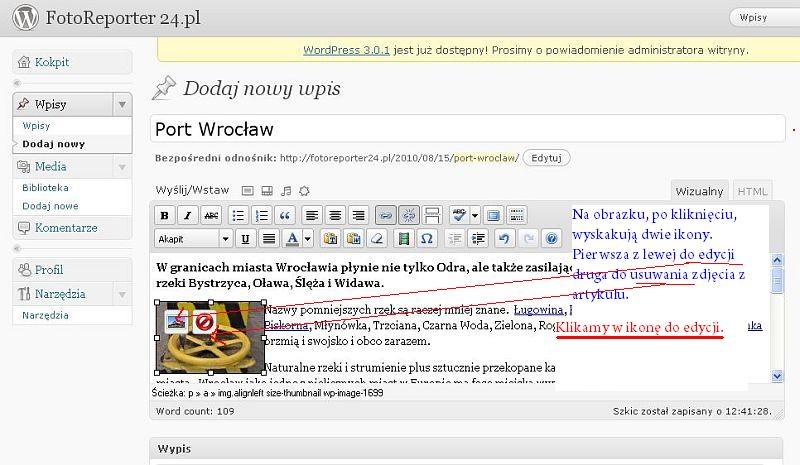Toggle the kitchen sink toolbar rows

click(517, 215)
